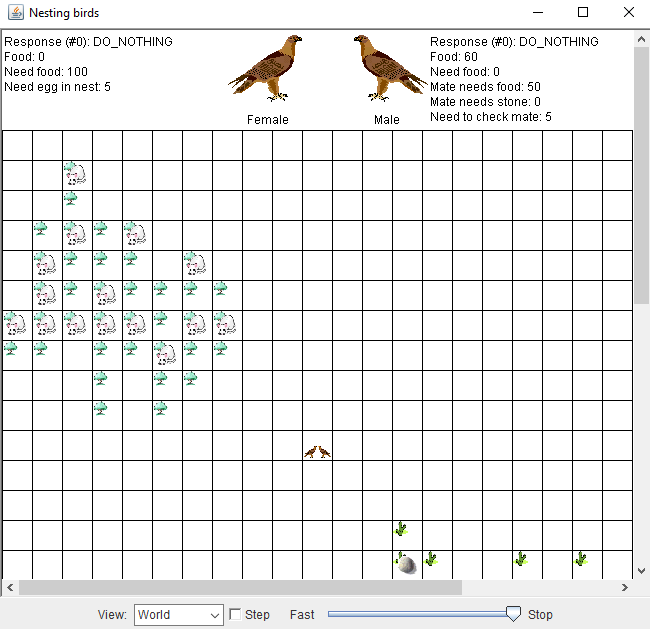Image resolution: width=650 pixels, height=629 pixels.
Task: Click the gray stone in the grid
Action: (x=406, y=565)
